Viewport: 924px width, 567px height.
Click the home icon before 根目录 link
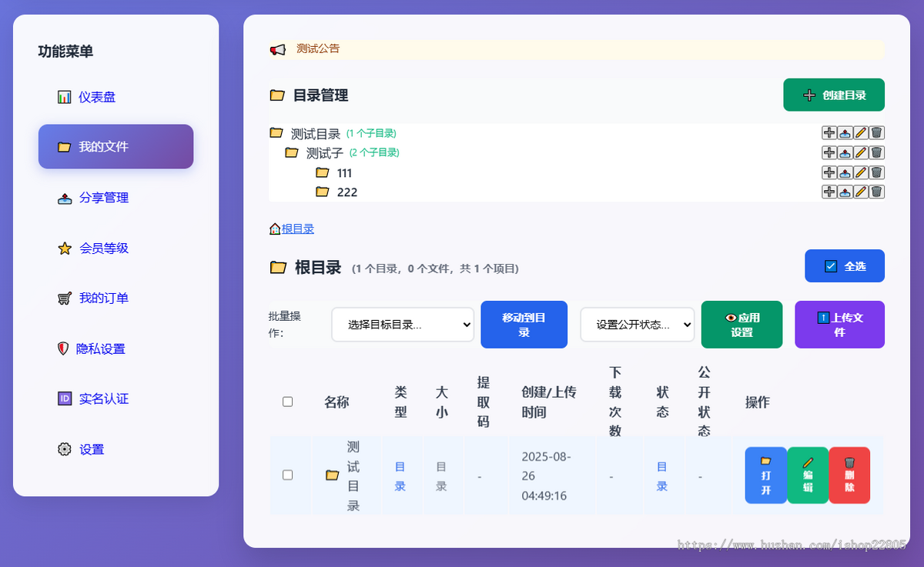(275, 228)
